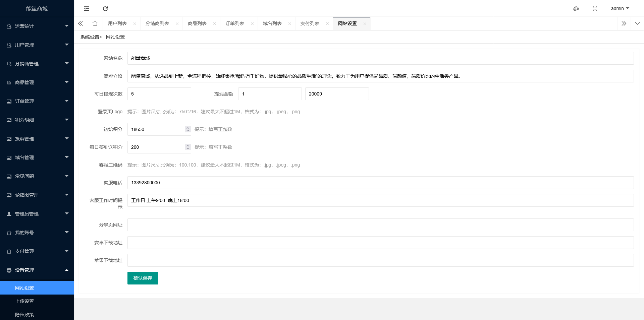Close the 用户列表 tab

[135, 23]
